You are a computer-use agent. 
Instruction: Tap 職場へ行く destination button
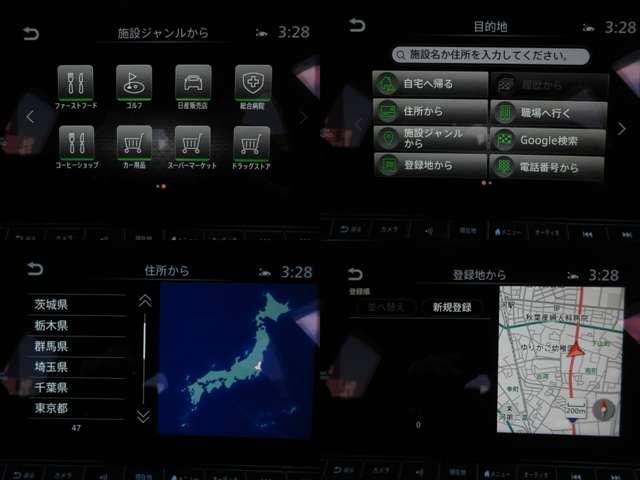point(549,113)
